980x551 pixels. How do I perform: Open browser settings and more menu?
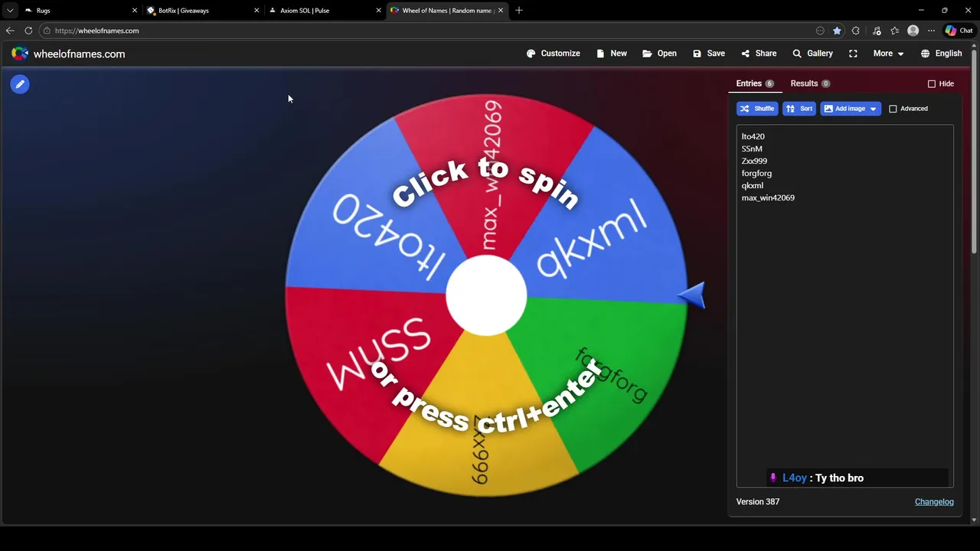[x=931, y=31]
